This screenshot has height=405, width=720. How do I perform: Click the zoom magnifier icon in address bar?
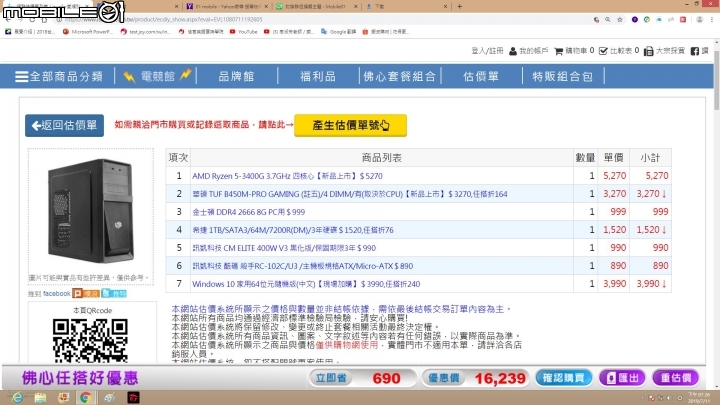[x=608, y=20]
